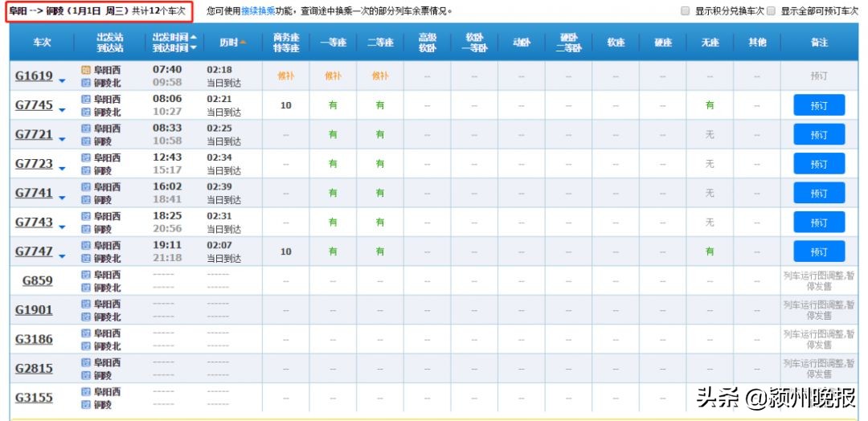The image size is (868, 421).
Task: Click station icon beside G7721 阜阳西
Action: pyautogui.click(x=86, y=129)
